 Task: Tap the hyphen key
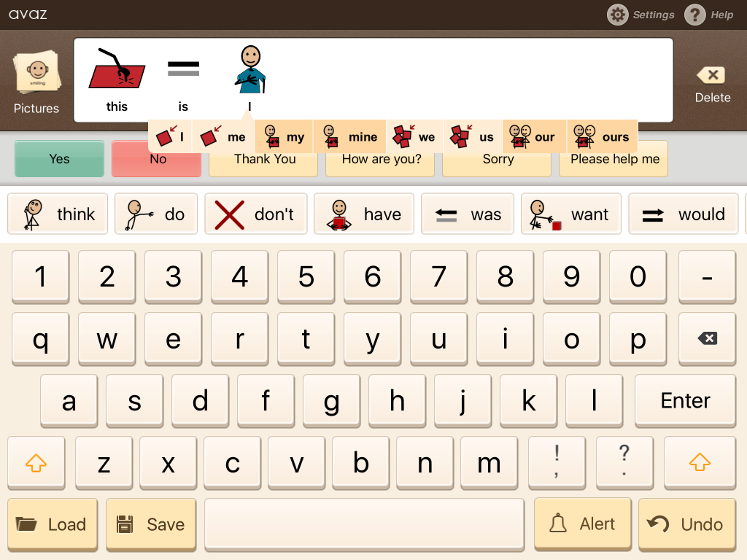point(707,276)
